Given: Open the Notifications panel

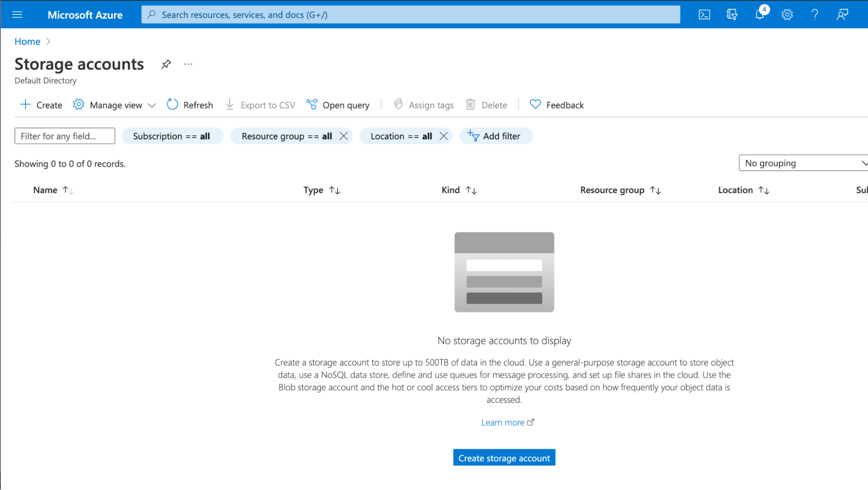Looking at the screenshot, I should click(x=759, y=14).
